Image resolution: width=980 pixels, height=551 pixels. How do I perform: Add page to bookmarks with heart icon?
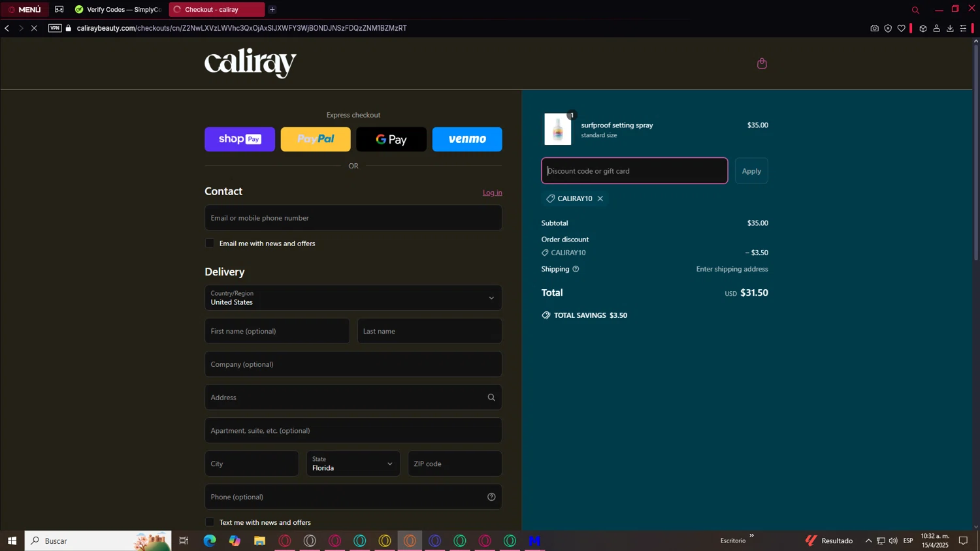point(902,28)
